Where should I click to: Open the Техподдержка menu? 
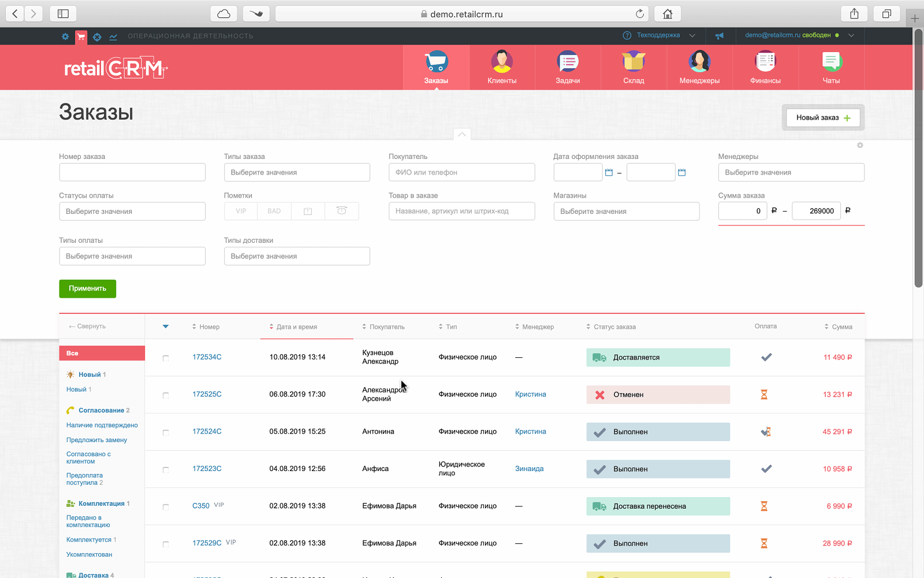tap(658, 35)
